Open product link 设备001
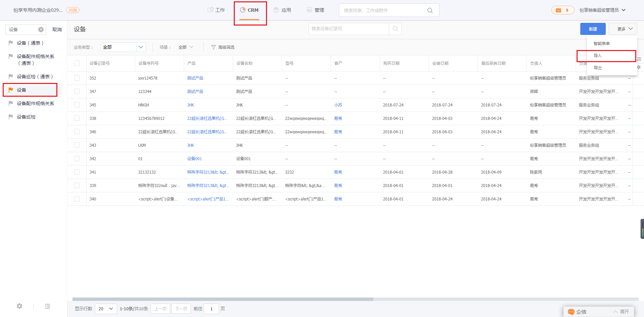The width and height of the screenshot is (644, 317). coord(195,159)
